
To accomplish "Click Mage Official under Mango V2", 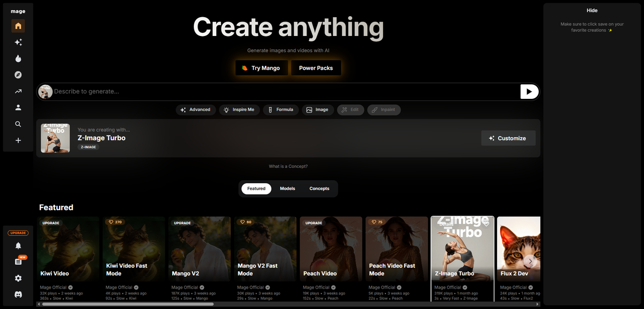I will pyautogui.click(x=185, y=288).
